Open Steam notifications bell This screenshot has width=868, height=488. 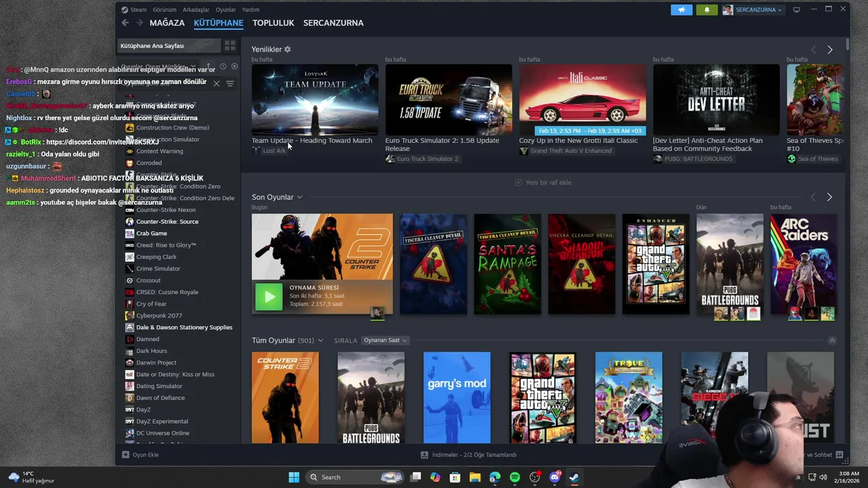pyautogui.click(x=707, y=9)
